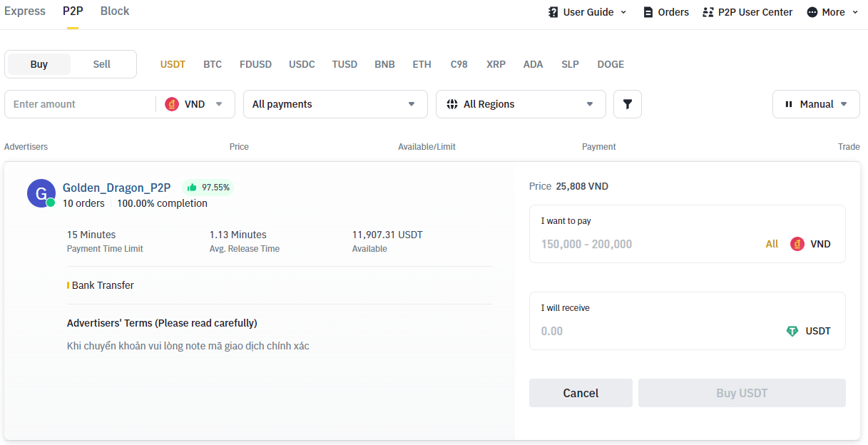Image resolution: width=868 pixels, height=445 pixels.
Task: Click the USDT Tether icon in I will receive
Action: coord(792,331)
